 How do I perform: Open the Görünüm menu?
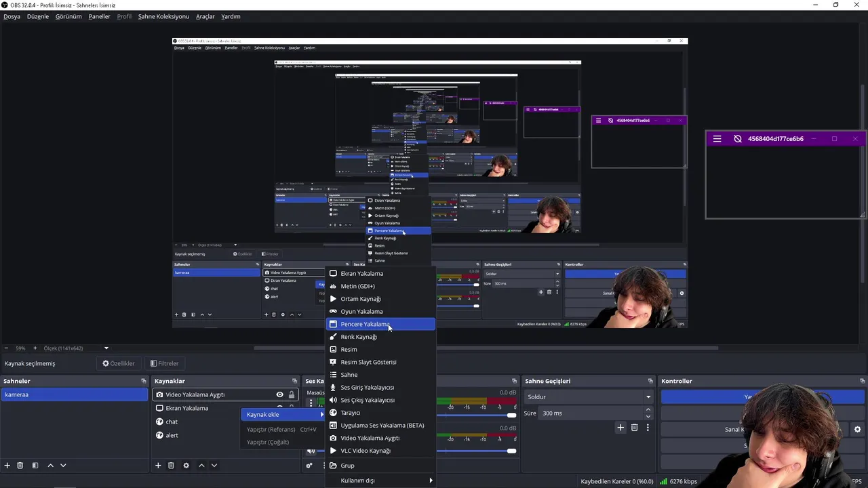(x=68, y=16)
